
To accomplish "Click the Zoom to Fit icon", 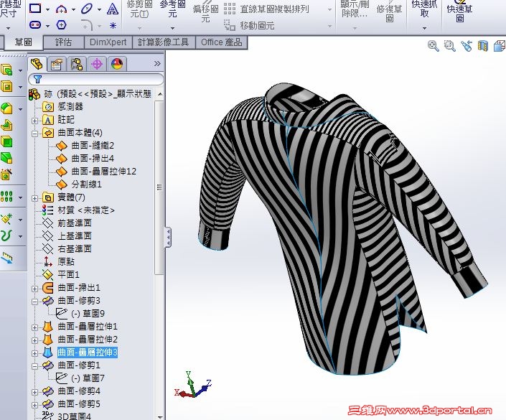I will 433,46.
